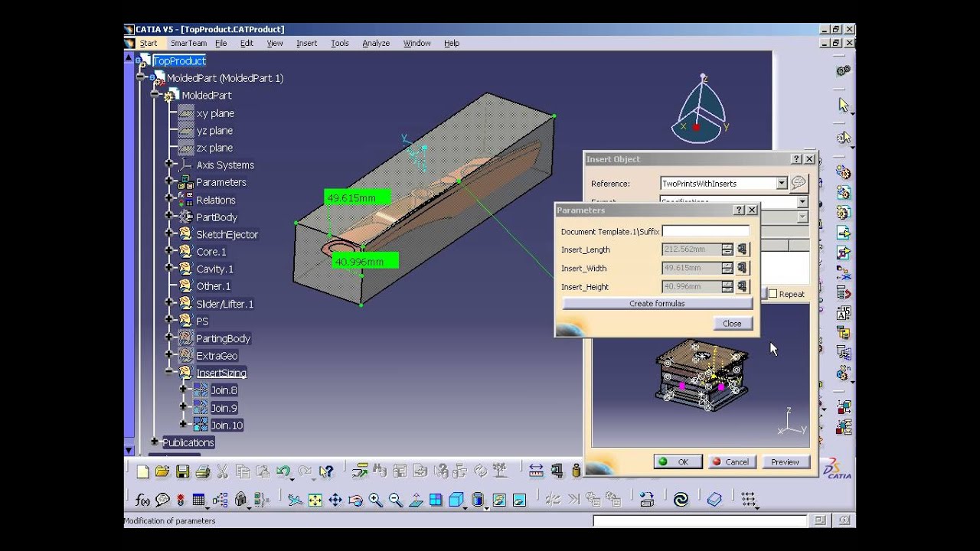Close the Parameters dialog with Close button
Screen dimensions: 980x551
point(732,324)
